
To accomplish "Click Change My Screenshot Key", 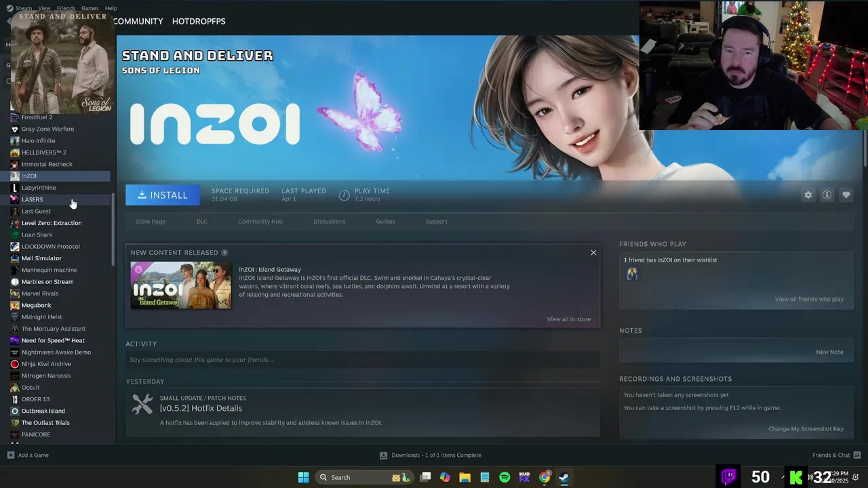I will (806, 429).
